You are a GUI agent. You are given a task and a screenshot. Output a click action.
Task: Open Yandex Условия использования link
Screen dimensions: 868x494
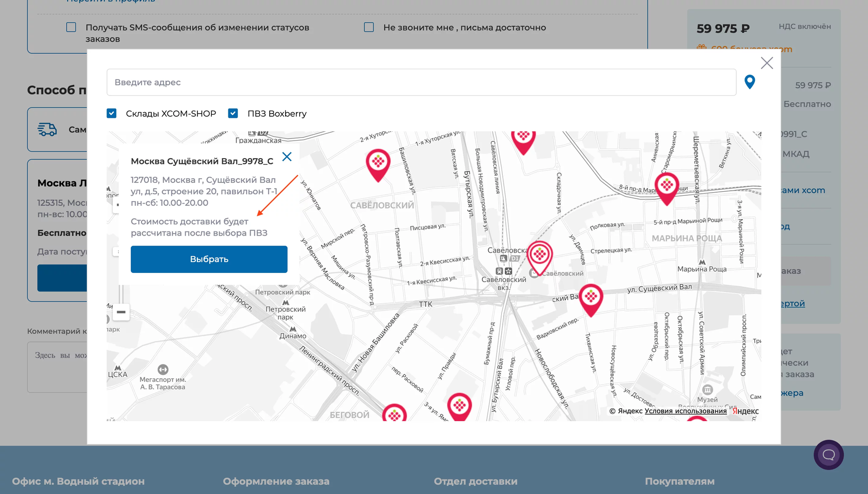tap(686, 411)
